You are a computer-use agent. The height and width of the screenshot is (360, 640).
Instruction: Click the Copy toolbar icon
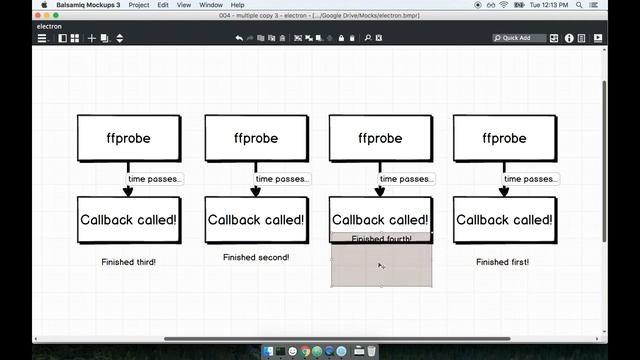260,38
